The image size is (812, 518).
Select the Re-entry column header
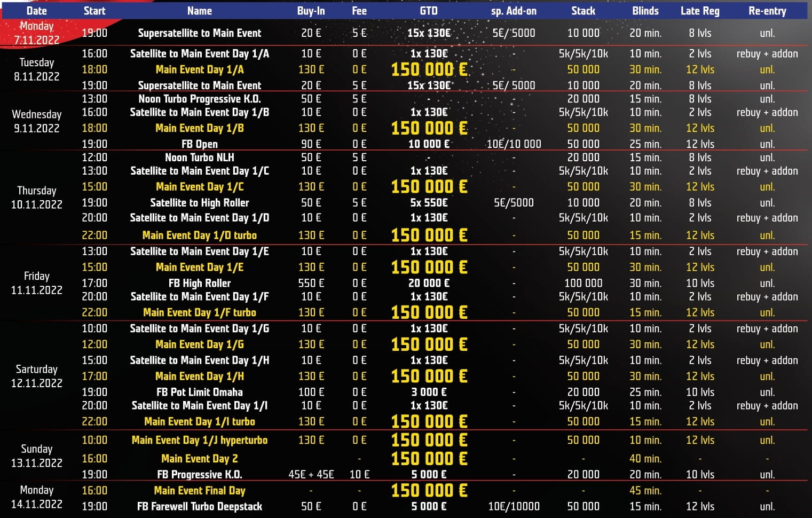[767, 11]
